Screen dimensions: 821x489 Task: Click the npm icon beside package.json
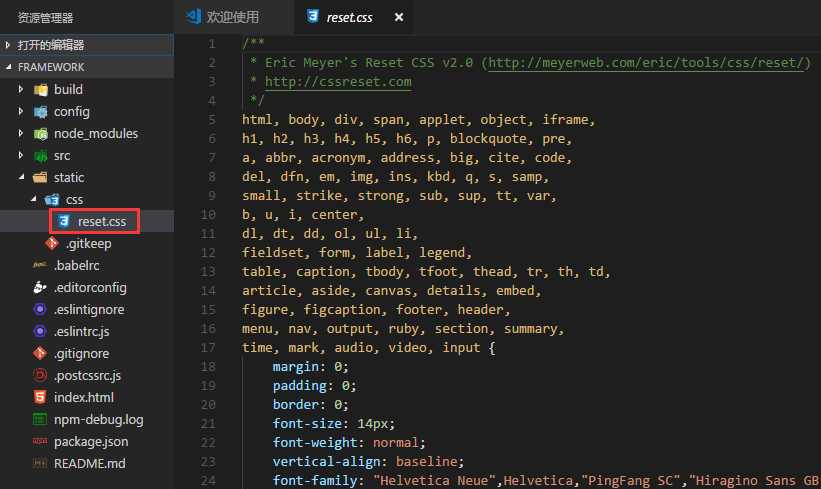[40, 441]
